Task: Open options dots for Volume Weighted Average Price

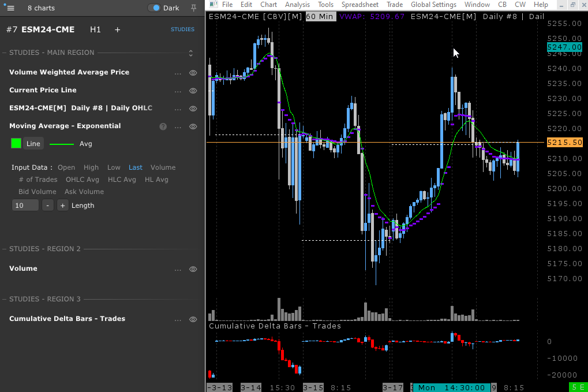Action: tap(178, 73)
